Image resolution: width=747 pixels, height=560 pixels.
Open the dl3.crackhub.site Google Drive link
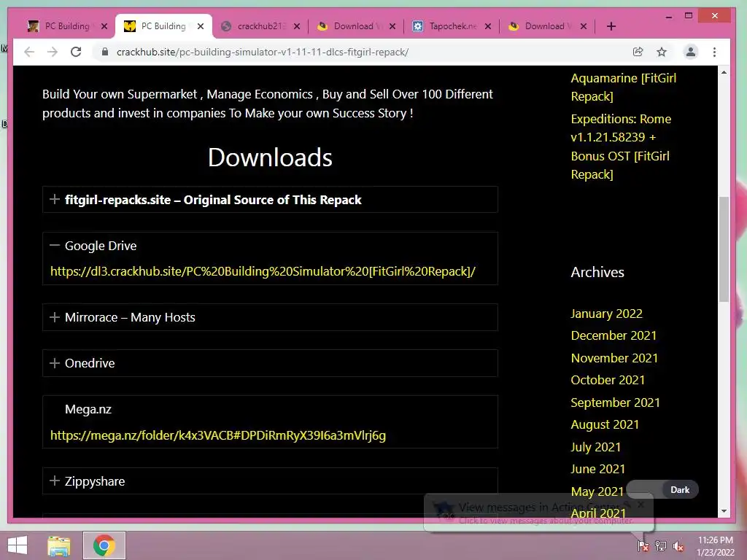coord(263,271)
